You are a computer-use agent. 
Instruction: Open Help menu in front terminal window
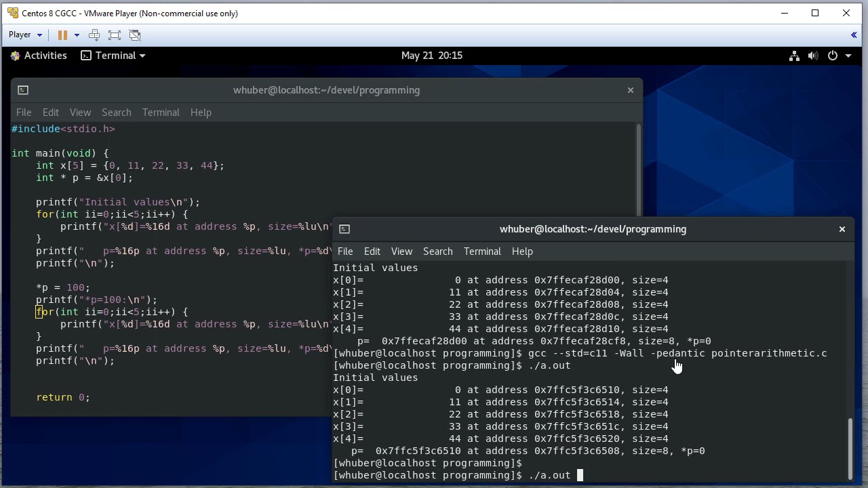(x=522, y=251)
